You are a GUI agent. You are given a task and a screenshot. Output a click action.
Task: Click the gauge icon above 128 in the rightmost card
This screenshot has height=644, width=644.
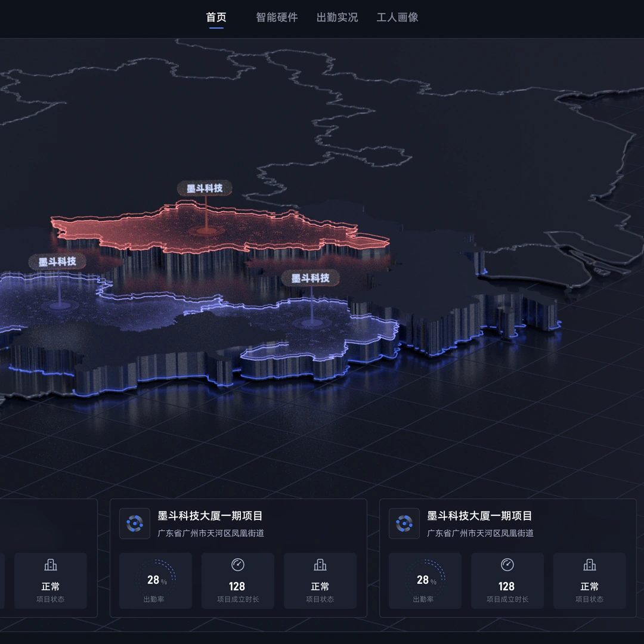[507, 565]
